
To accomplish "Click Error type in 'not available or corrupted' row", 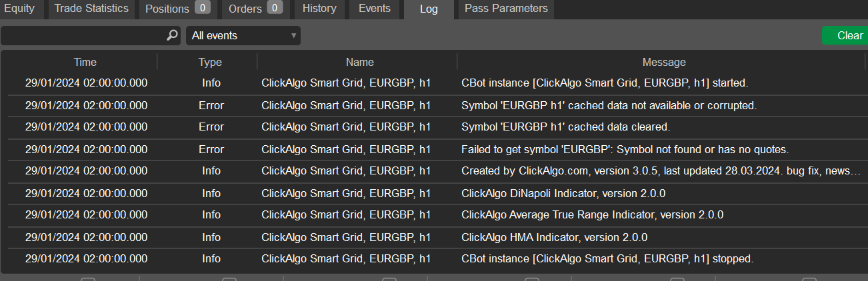I will (x=211, y=105).
